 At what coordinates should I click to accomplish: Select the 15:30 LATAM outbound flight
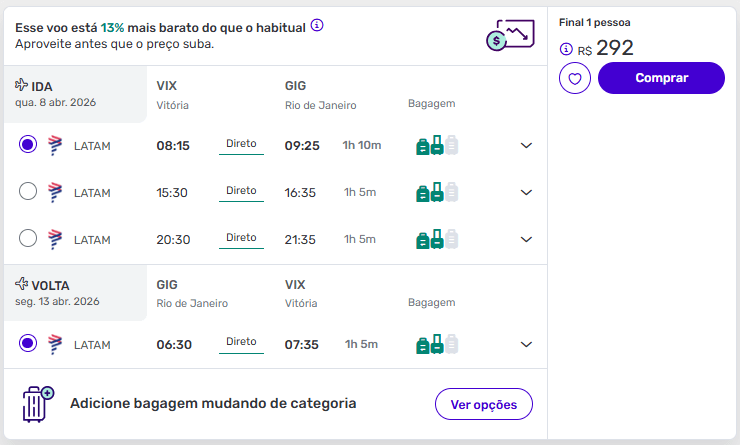click(x=28, y=191)
